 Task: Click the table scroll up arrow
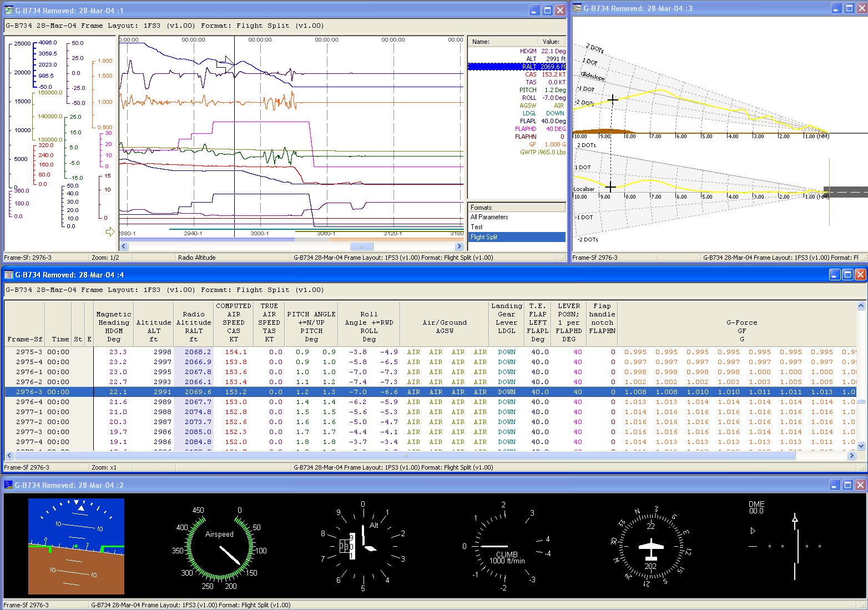[861, 306]
